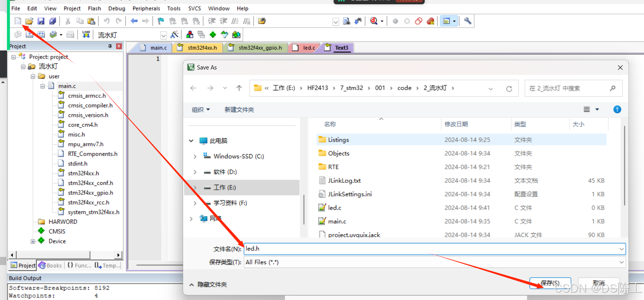Switch to the led.c editor tab
Image resolution: width=644 pixels, height=300 pixels.
[x=305, y=48]
